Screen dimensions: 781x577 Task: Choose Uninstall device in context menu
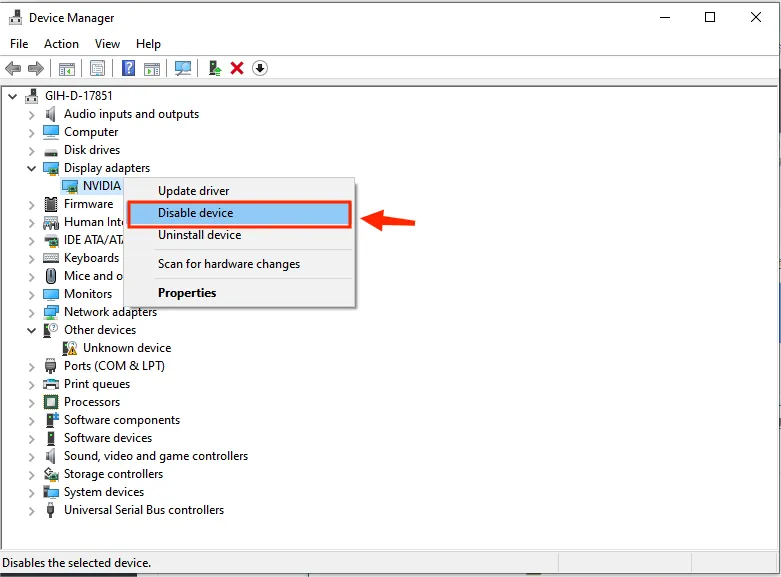(240, 235)
